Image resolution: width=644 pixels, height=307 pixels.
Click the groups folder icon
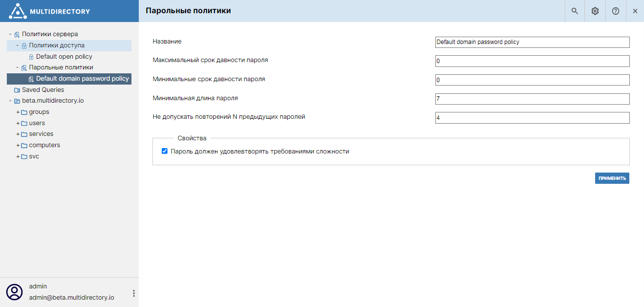[24, 112]
